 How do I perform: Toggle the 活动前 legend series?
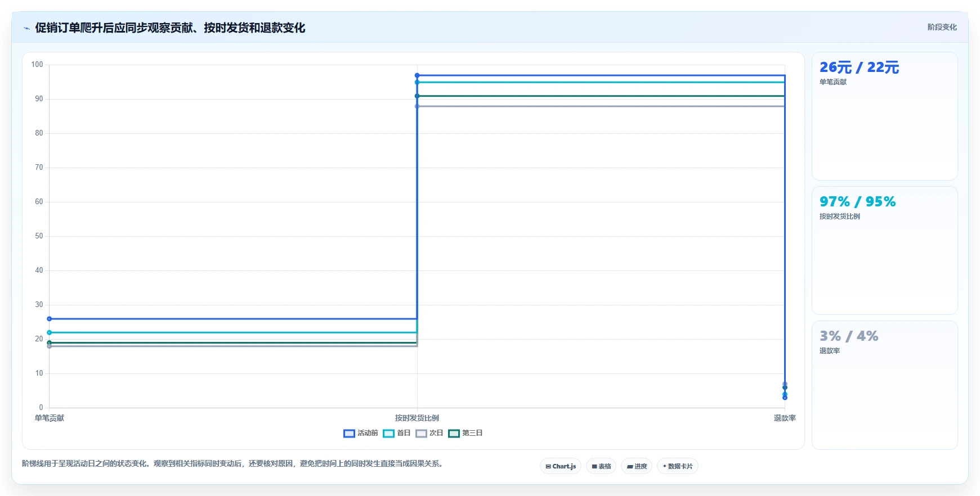point(361,433)
